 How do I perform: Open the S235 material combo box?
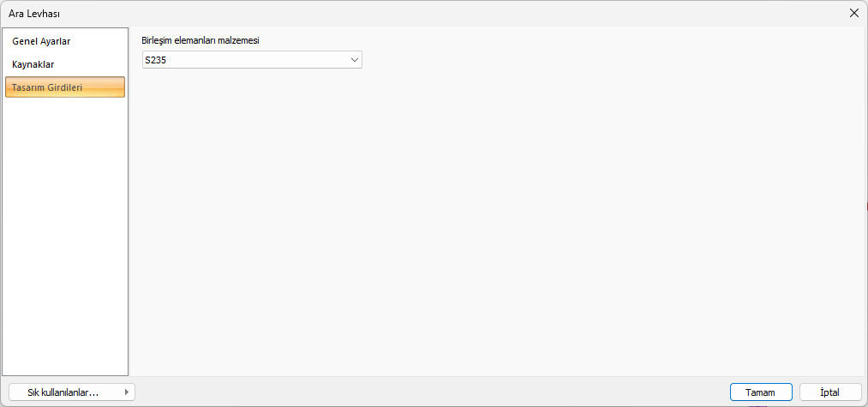click(x=251, y=60)
